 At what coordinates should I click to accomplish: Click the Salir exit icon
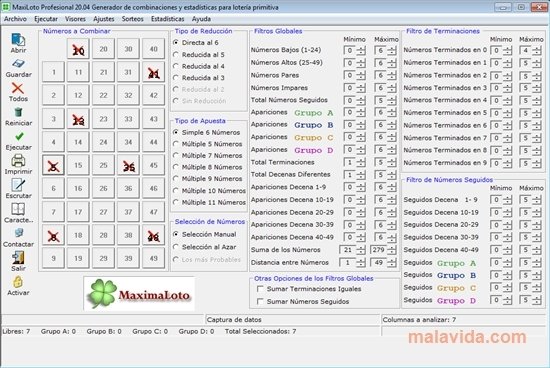point(18,257)
